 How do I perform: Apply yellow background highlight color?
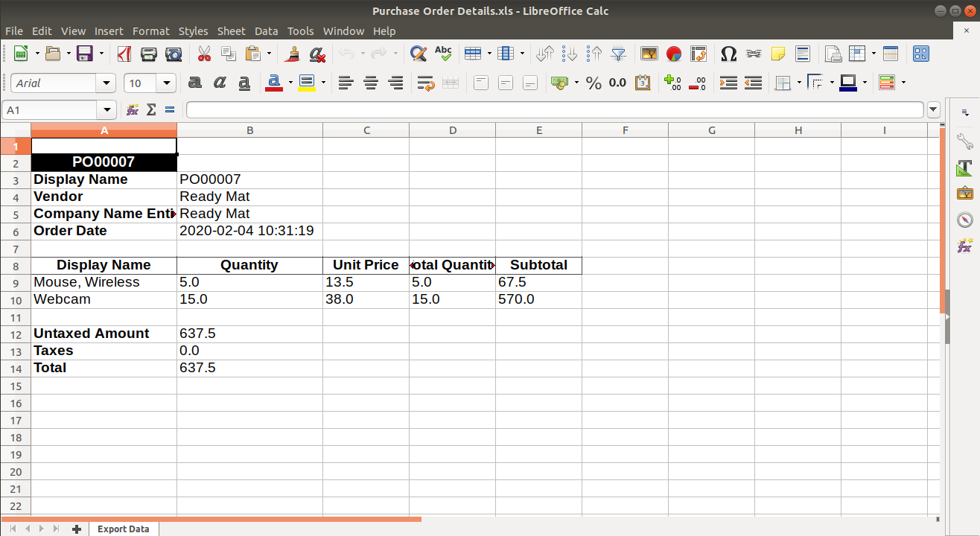coord(306,83)
